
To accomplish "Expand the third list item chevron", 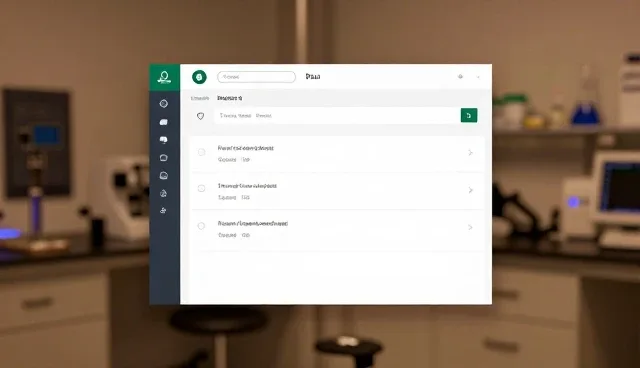I will 470,227.
